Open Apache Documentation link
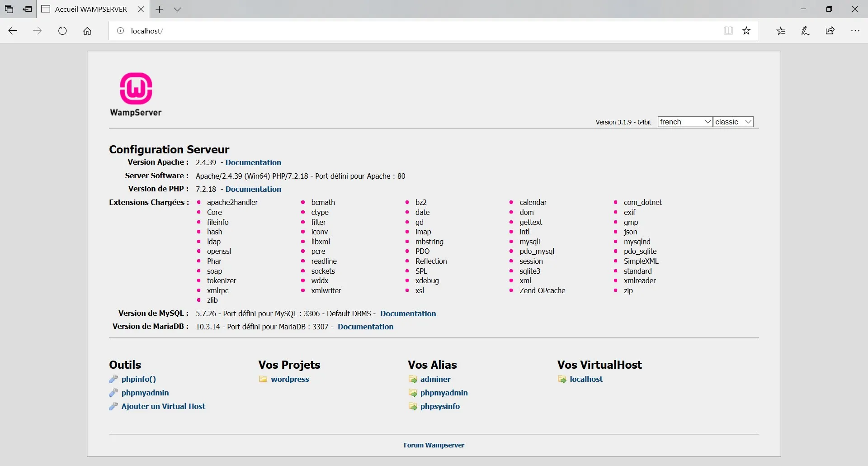The width and height of the screenshot is (868, 466). click(253, 162)
